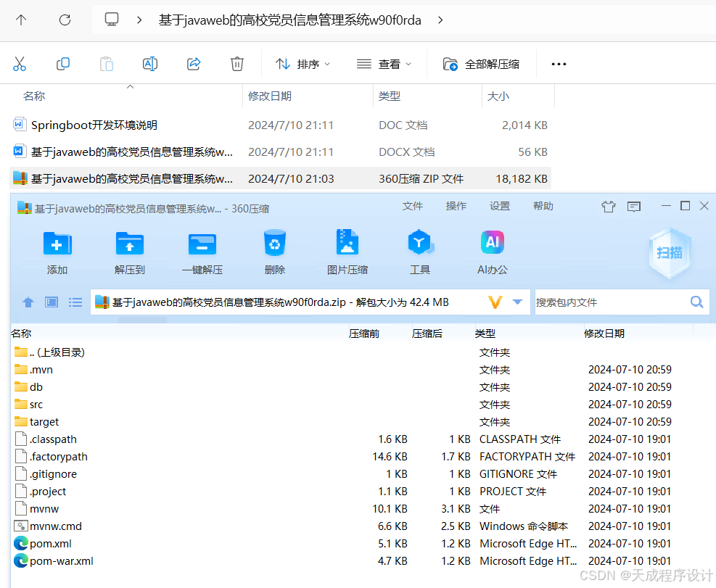
Task: Click the up-level arrow in the archive toolbar
Action: (x=28, y=302)
